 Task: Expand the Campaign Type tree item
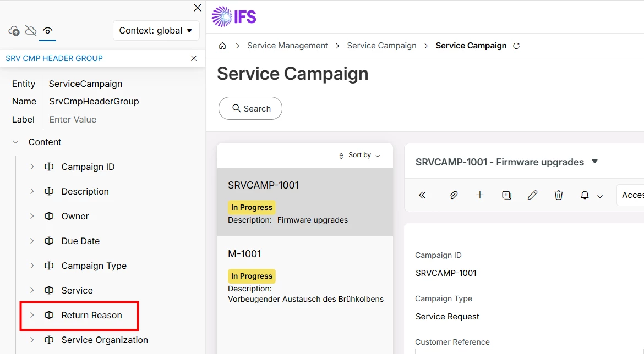coord(32,265)
